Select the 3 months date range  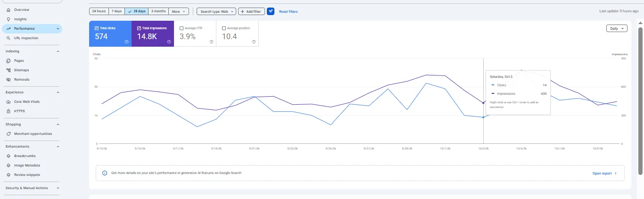pos(158,11)
